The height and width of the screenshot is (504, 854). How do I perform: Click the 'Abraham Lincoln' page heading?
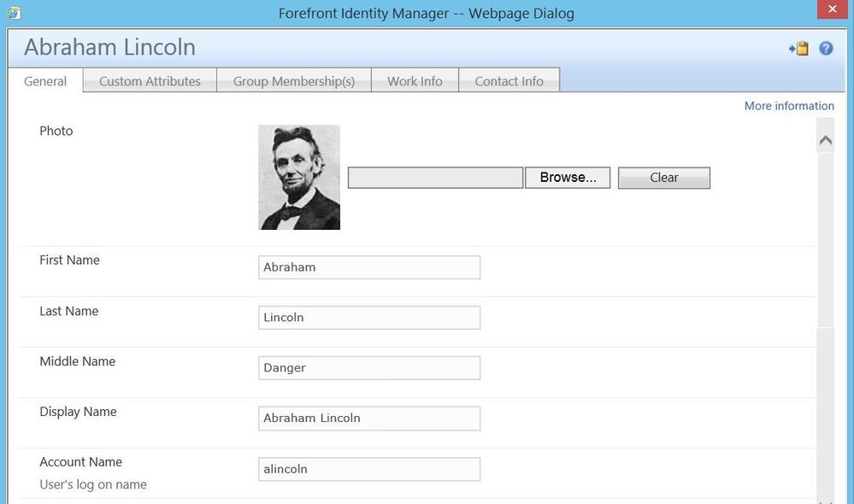109,47
